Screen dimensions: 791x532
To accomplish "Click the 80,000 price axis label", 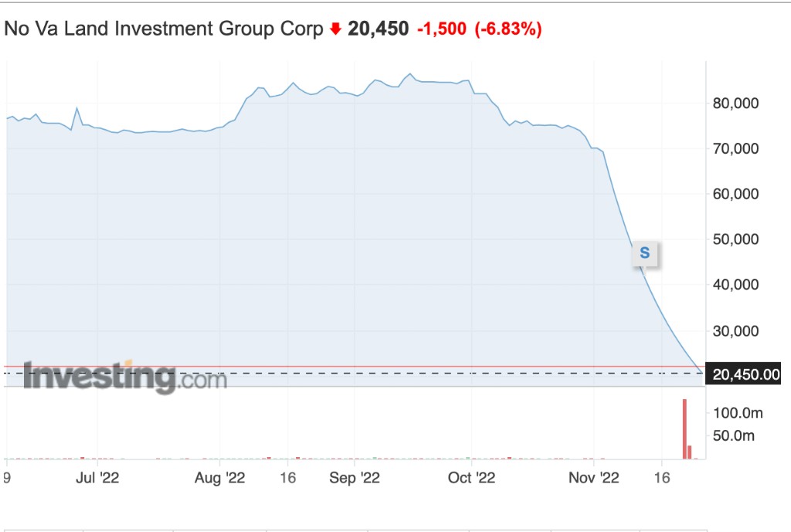I will 737,103.
